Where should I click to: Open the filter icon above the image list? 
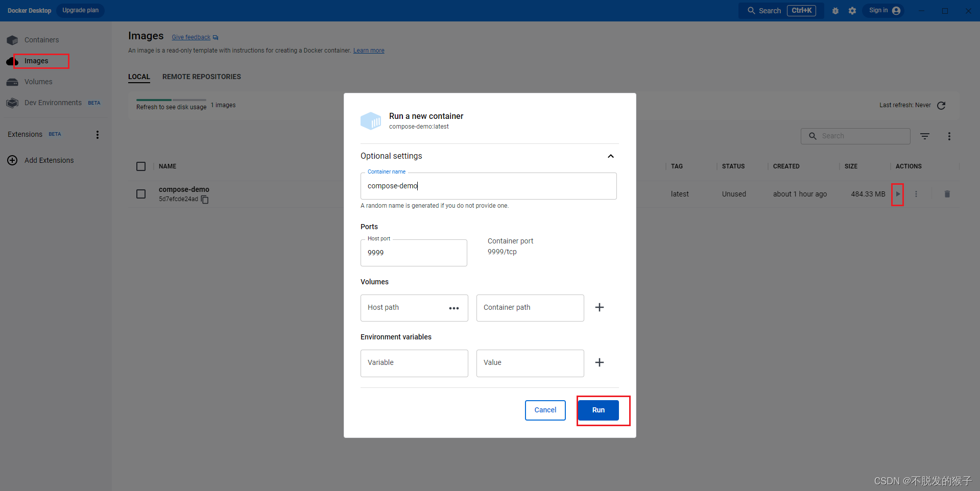[924, 136]
